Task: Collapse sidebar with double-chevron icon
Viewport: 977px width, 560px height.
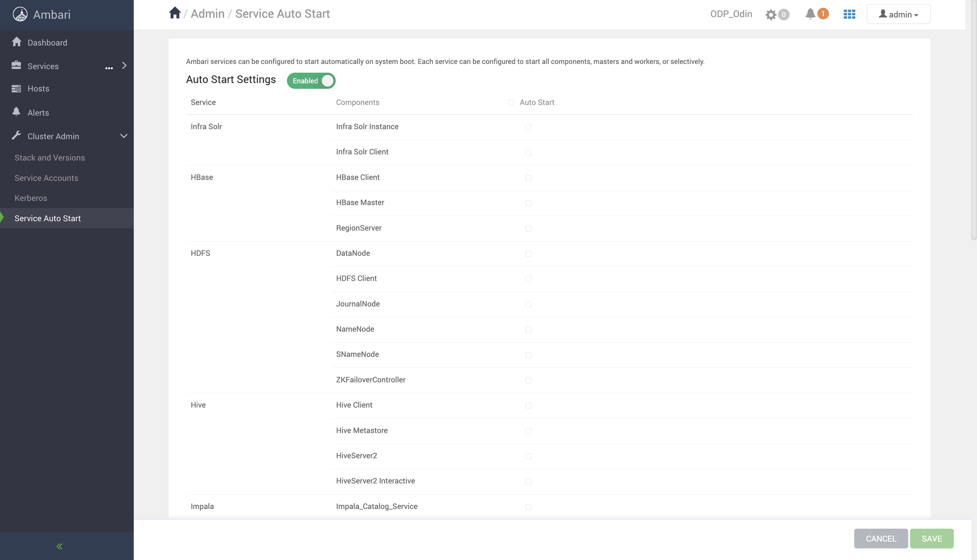Action: [x=59, y=546]
